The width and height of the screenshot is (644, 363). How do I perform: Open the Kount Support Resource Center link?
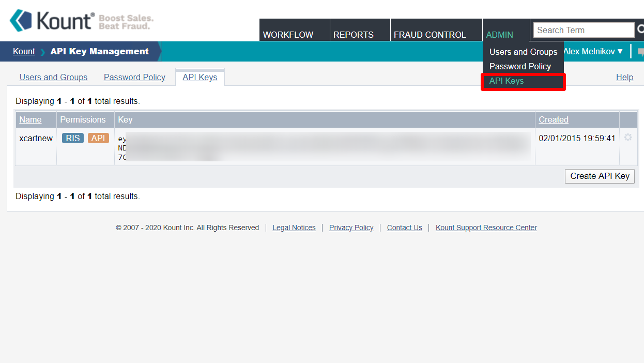click(x=486, y=228)
